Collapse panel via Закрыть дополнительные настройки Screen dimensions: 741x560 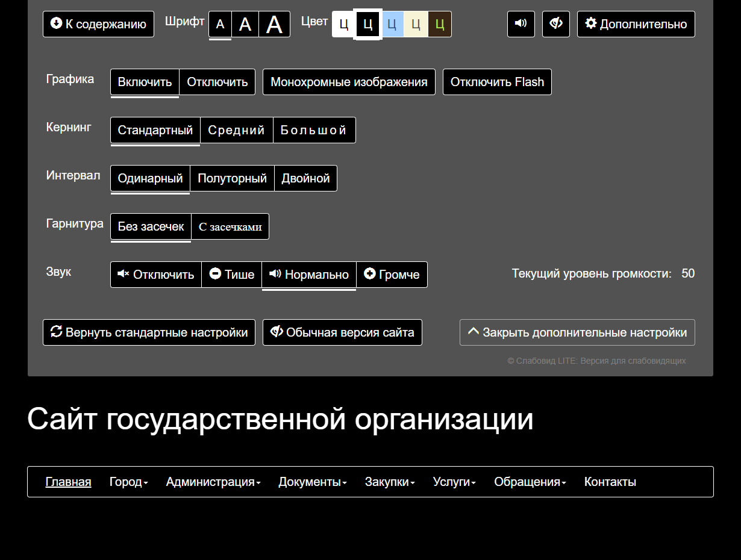pyautogui.click(x=577, y=332)
